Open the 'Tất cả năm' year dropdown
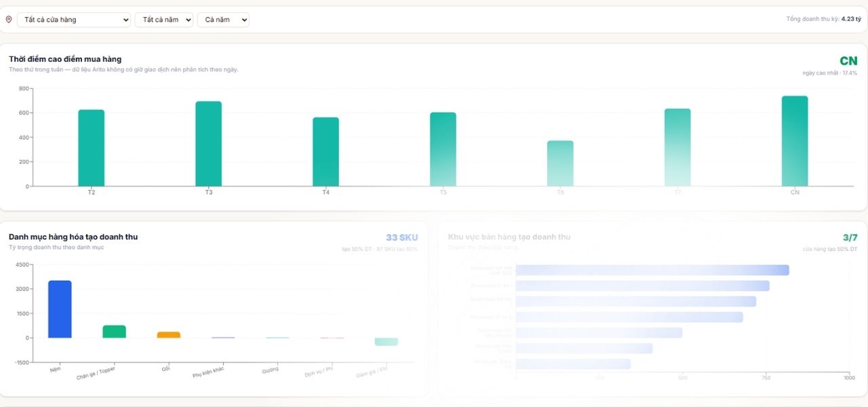 click(164, 20)
